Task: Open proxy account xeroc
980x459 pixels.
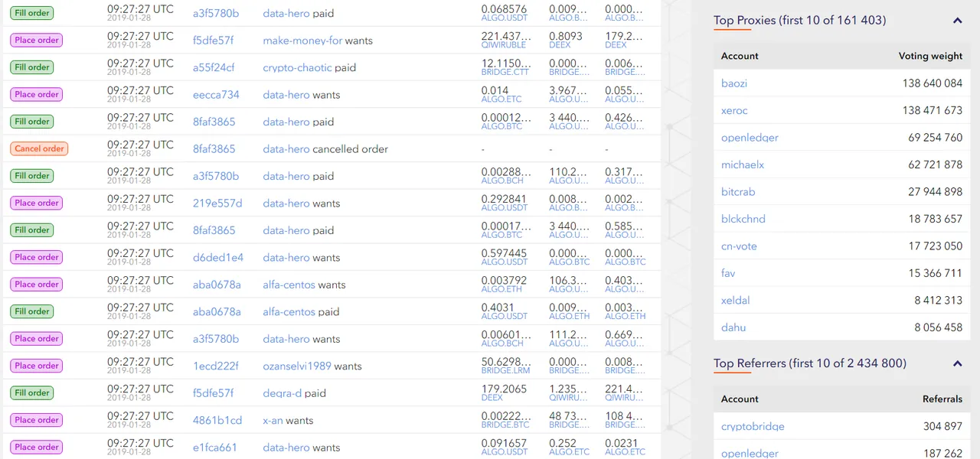Action: (x=734, y=110)
